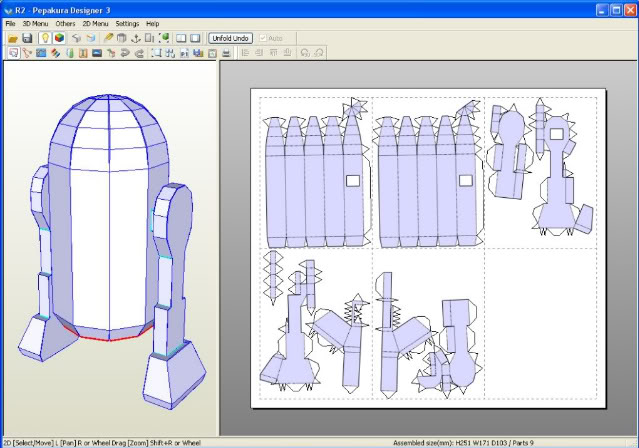Toggle the light bulb lighting icon
The image size is (639, 448).
pos(45,38)
